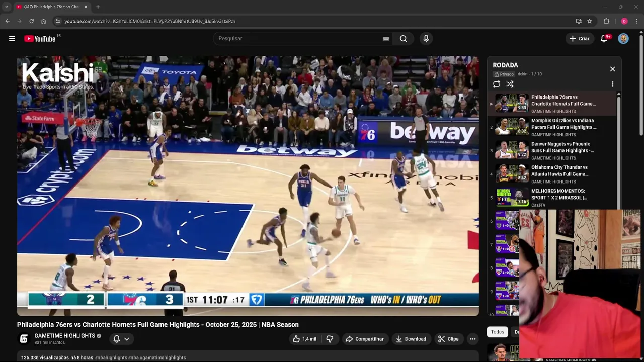644x362 pixels.
Task: Open the browser profile avatar
Action: tap(624, 21)
